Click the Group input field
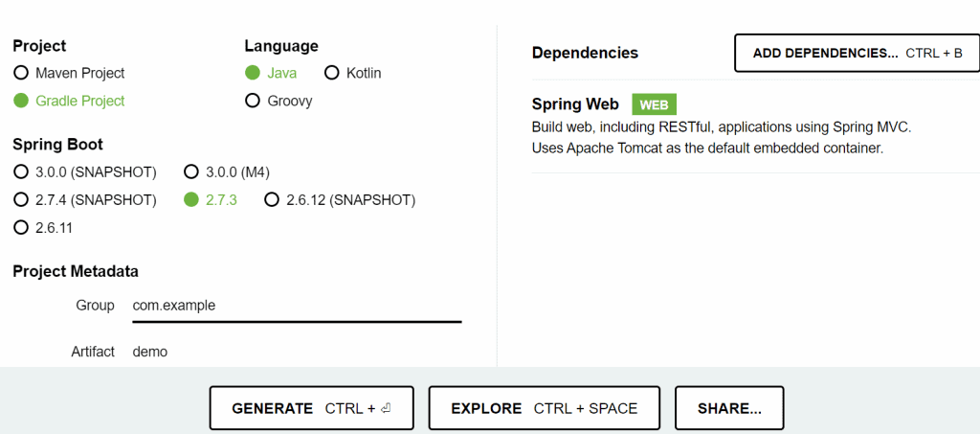The width and height of the screenshot is (980, 434). [297, 307]
